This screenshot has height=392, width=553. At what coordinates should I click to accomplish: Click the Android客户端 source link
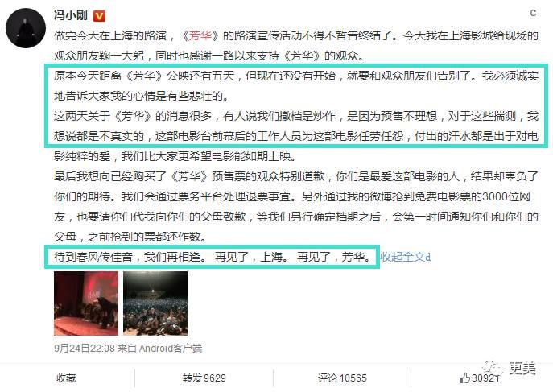pyautogui.click(x=171, y=349)
